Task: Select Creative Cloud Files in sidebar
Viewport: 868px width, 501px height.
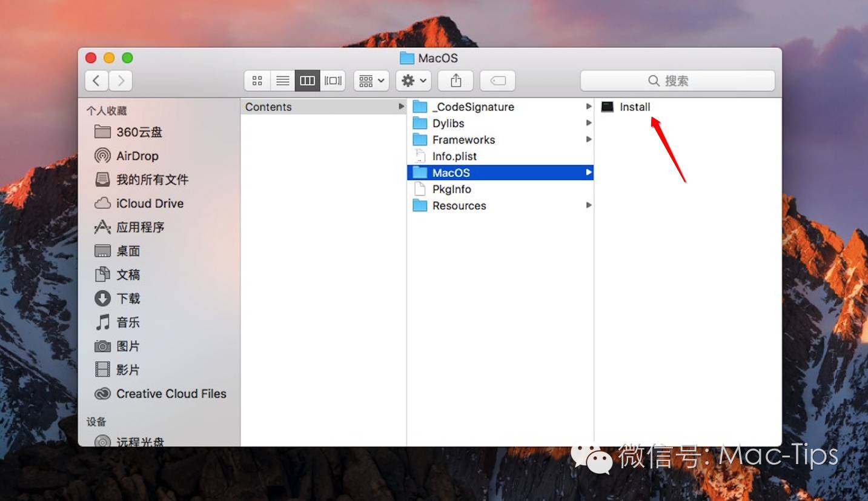Action: tap(171, 394)
